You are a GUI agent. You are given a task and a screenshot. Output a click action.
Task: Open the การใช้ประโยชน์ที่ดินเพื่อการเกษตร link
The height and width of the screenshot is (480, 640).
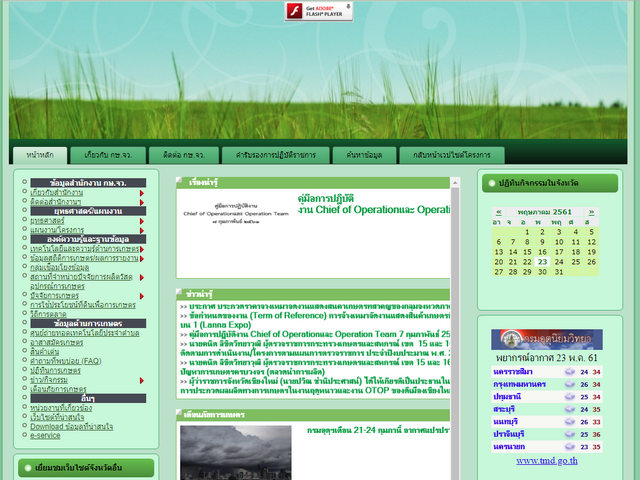tap(83, 305)
